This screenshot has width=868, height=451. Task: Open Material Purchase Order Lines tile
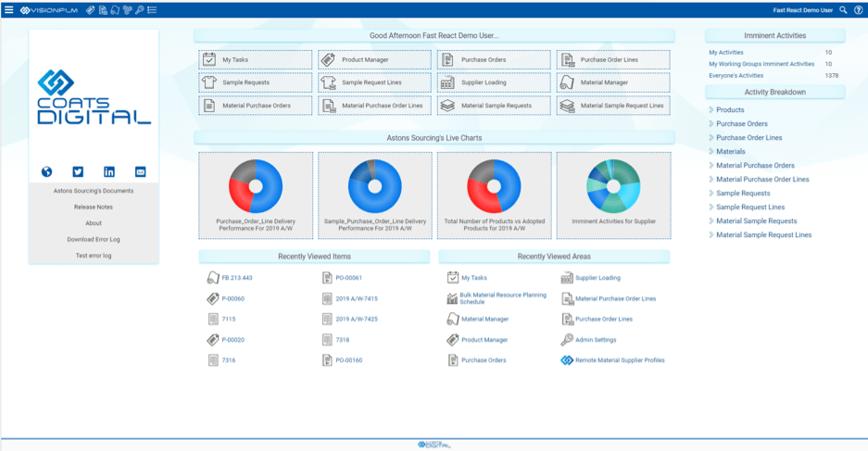click(x=375, y=106)
